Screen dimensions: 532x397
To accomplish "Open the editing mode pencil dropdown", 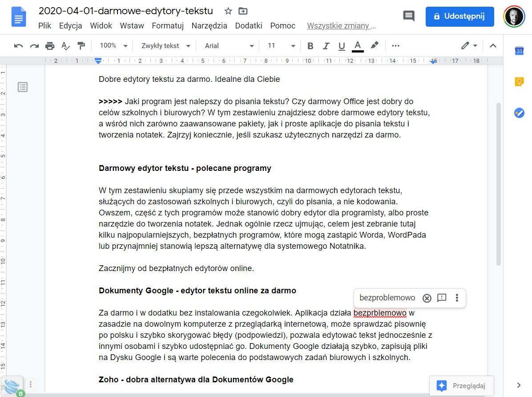I will click(469, 45).
